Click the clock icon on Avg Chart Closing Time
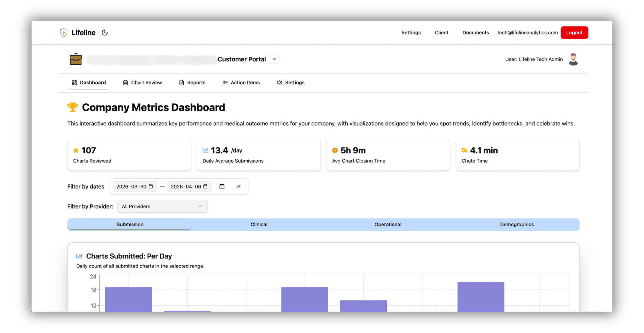This screenshot has height=333, width=644. (x=335, y=150)
